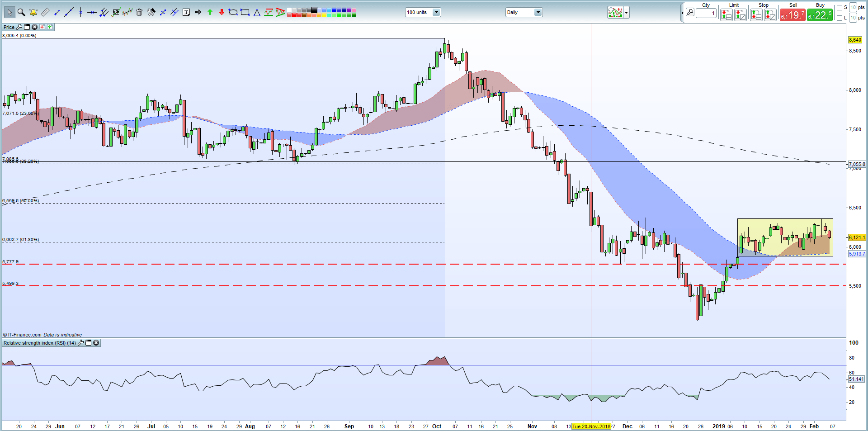868x431 pixels.
Task: Select the blue diagonal arrow tool
Action: pos(163,12)
